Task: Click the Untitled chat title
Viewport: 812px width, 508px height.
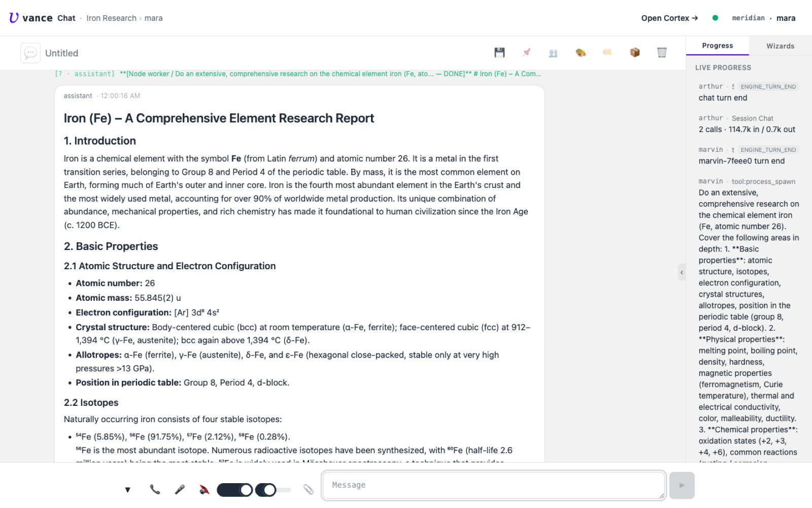Action: [x=61, y=53]
